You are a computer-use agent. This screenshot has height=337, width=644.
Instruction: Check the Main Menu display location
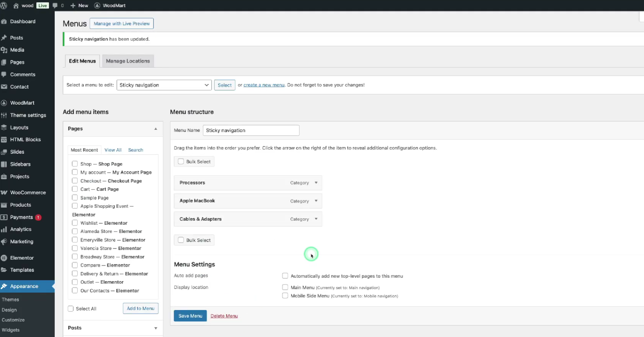tap(285, 287)
